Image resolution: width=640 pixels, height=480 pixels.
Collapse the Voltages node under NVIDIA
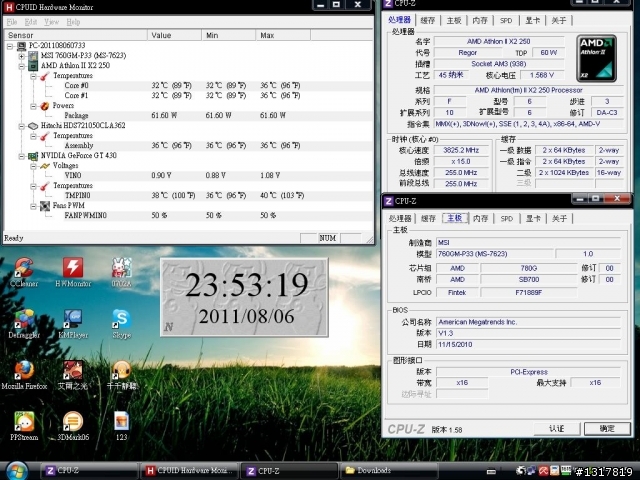33,166
